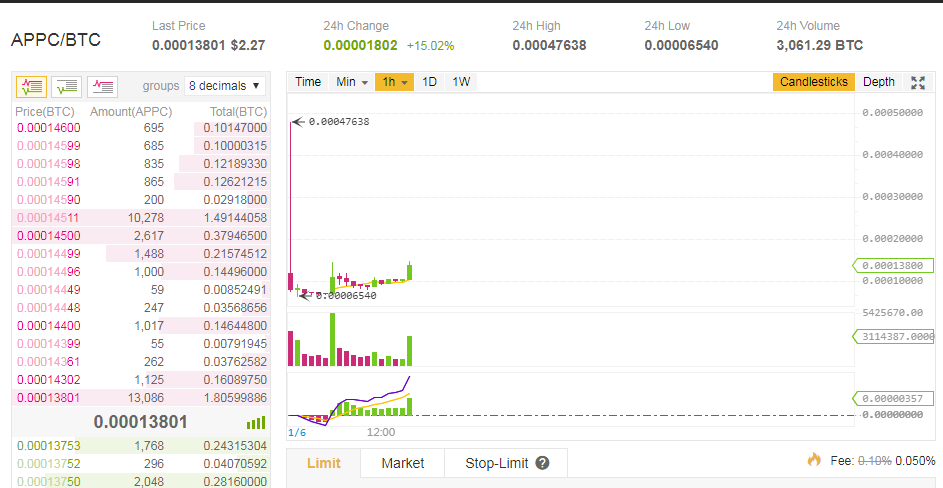Click total 1.80599886 in order book
This screenshot has height=488, width=943.
[x=235, y=398]
